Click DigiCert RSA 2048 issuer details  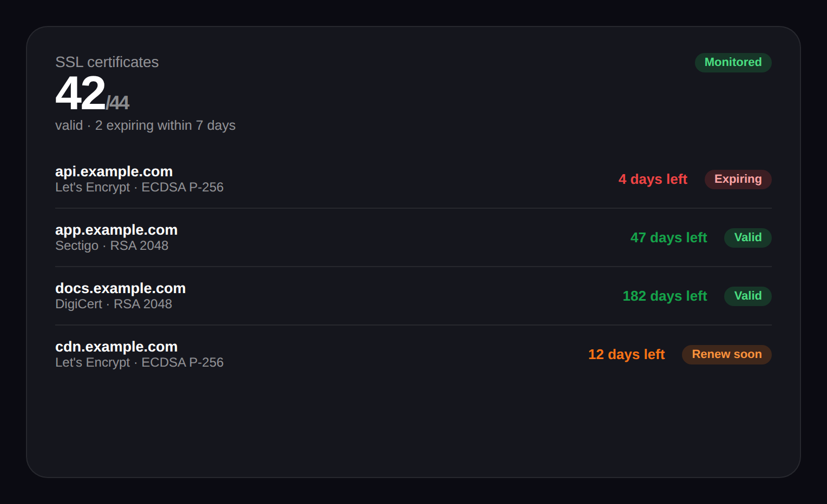[x=114, y=304]
